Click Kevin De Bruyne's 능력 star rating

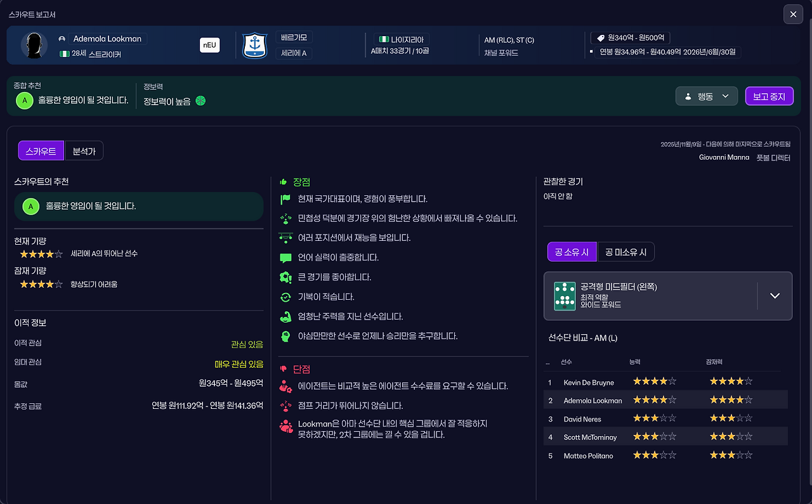655,382
